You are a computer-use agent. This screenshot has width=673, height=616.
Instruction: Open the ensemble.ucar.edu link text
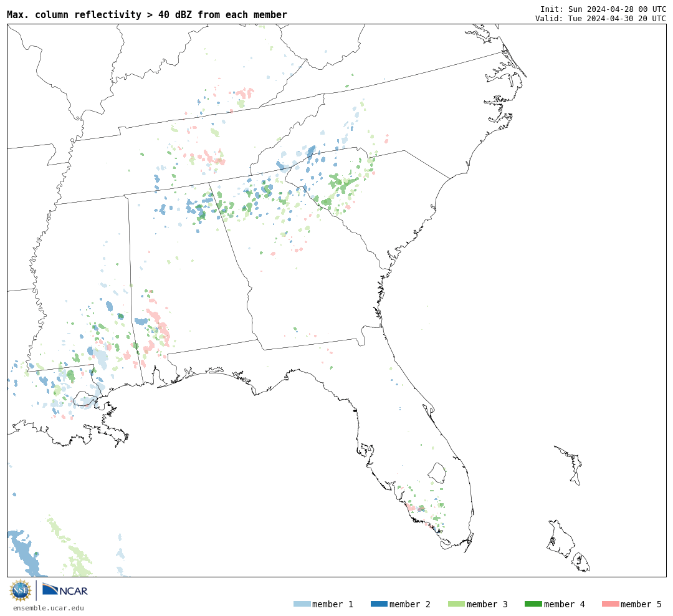[x=49, y=608]
